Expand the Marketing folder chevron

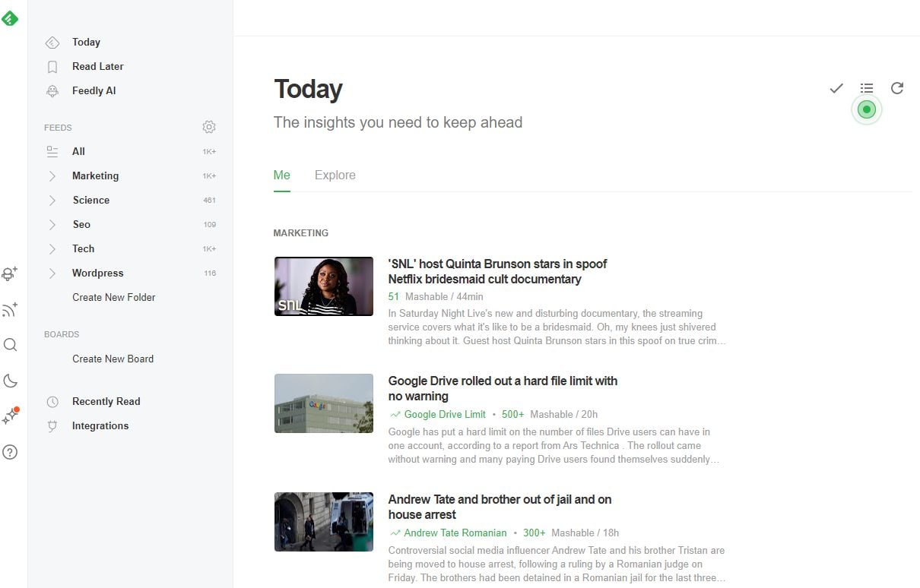52,176
